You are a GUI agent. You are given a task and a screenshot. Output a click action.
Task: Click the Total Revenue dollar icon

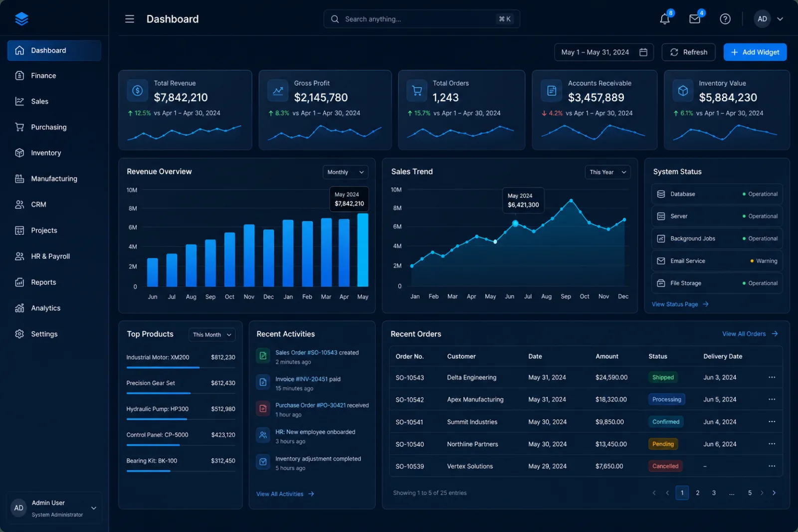[138, 91]
